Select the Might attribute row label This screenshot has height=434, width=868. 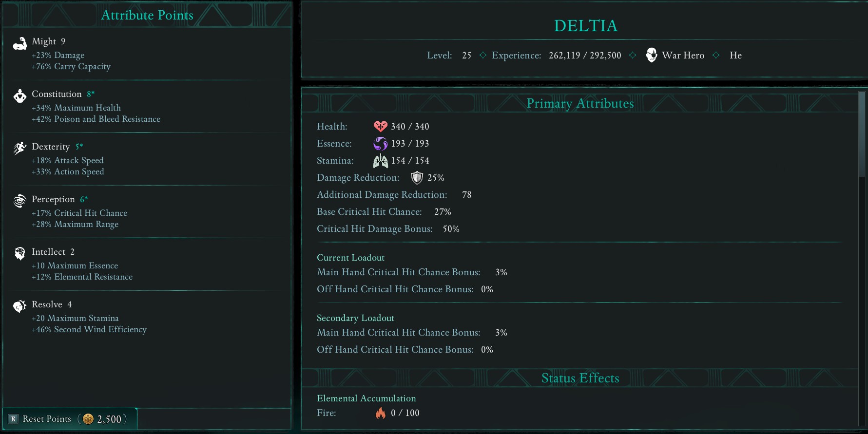[44, 41]
